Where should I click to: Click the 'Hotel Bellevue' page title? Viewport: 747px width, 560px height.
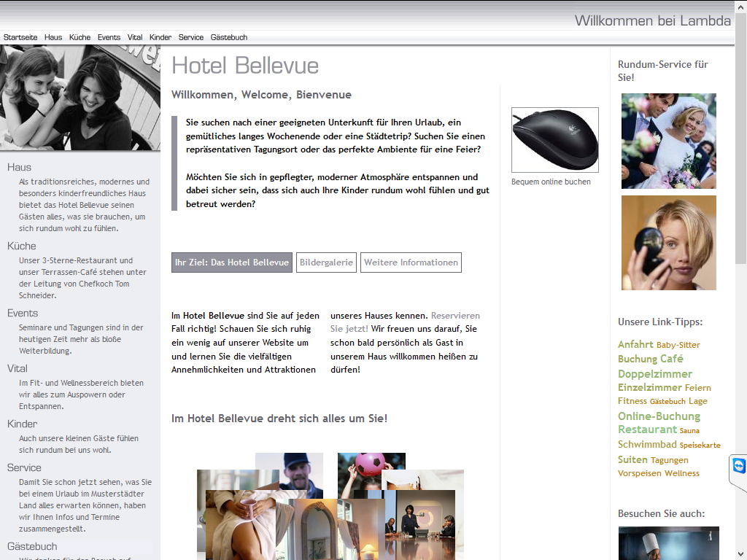pyautogui.click(x=245, y=65)
